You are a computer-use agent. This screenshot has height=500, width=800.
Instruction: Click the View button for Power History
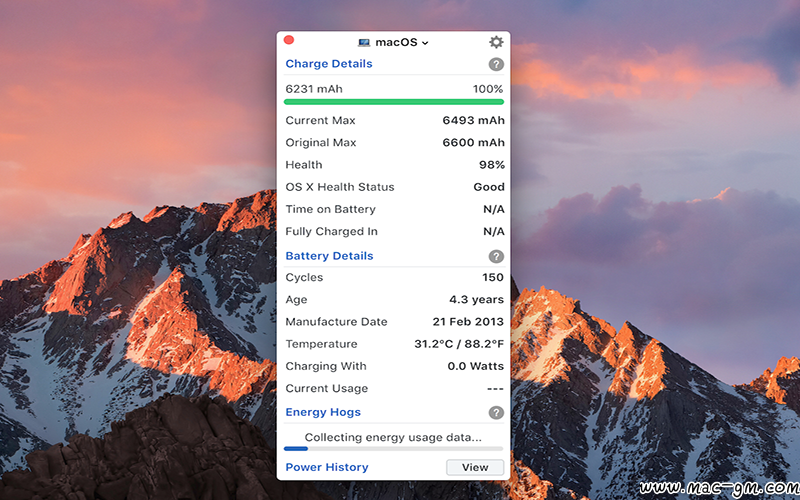click(x=475, y=467)
